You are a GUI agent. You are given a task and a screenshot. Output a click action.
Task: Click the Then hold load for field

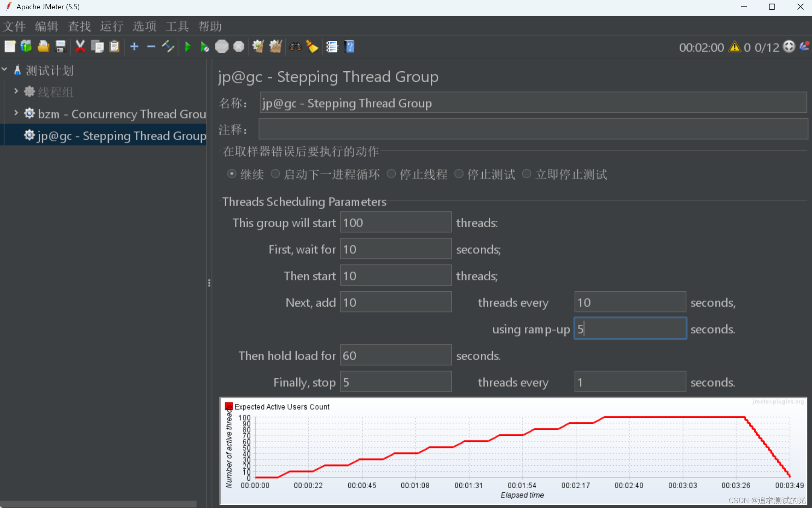pos(395,355)
